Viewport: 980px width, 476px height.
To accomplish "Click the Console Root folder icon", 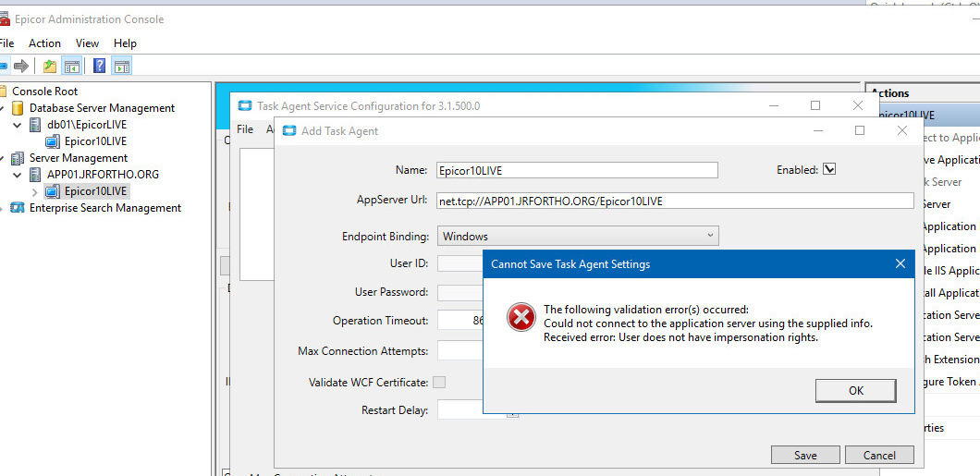I will click(4, 92).
